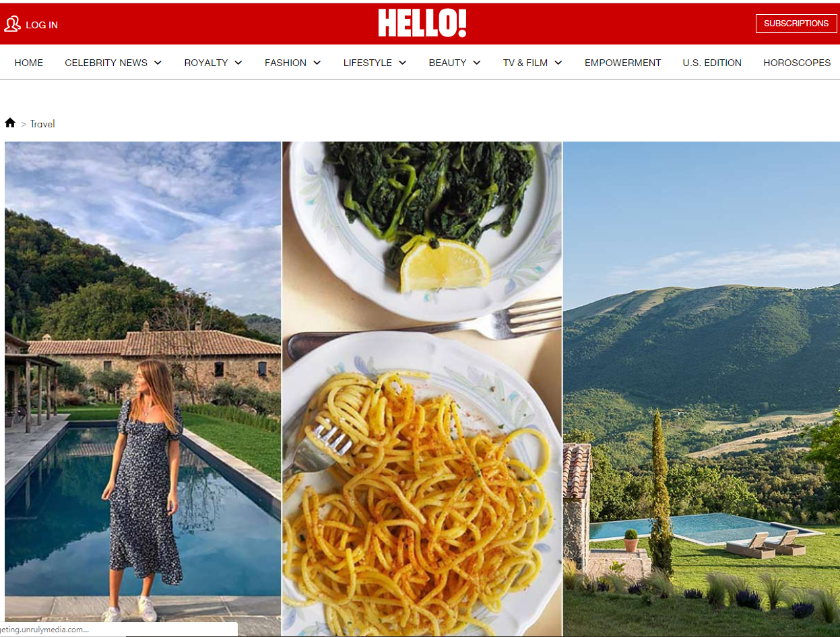Viewport: 840px width, 637px height.
Task: Open the HELLO! logo homepage
Action: coord(422,23)
